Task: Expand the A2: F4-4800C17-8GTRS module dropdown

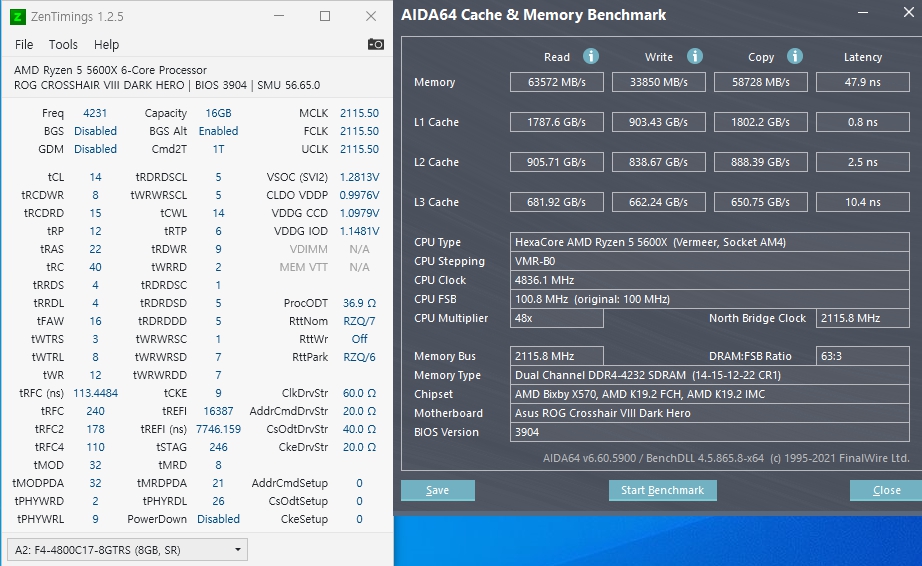Action: pos(127,550)
